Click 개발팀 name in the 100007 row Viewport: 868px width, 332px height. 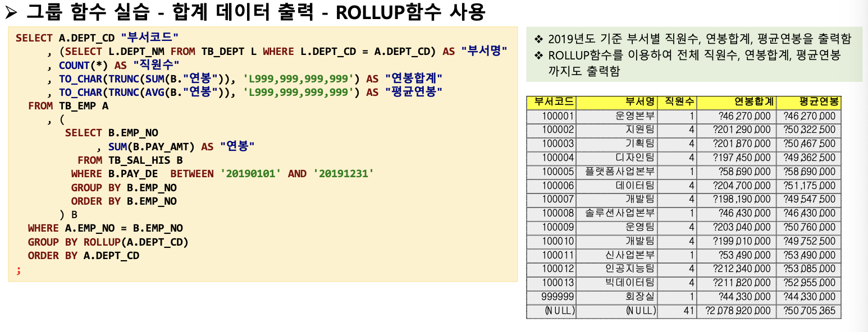pyautogui.click(x=616, y=200)
